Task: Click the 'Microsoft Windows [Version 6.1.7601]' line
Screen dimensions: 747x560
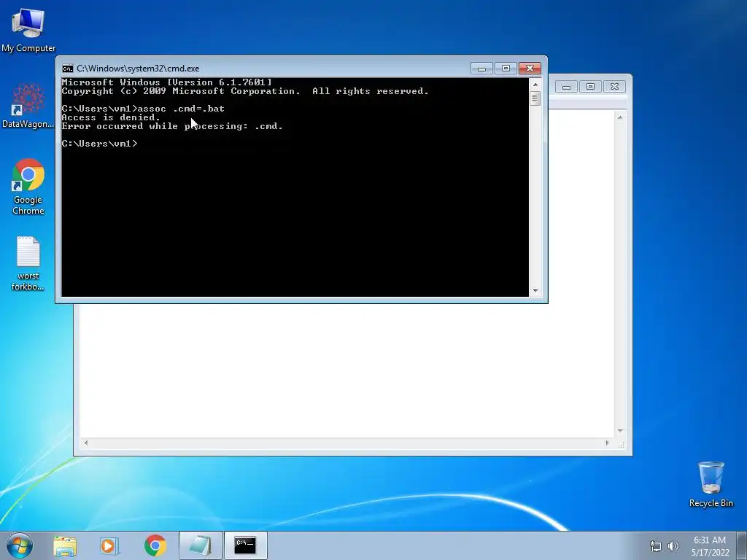Action: [167, 82]
